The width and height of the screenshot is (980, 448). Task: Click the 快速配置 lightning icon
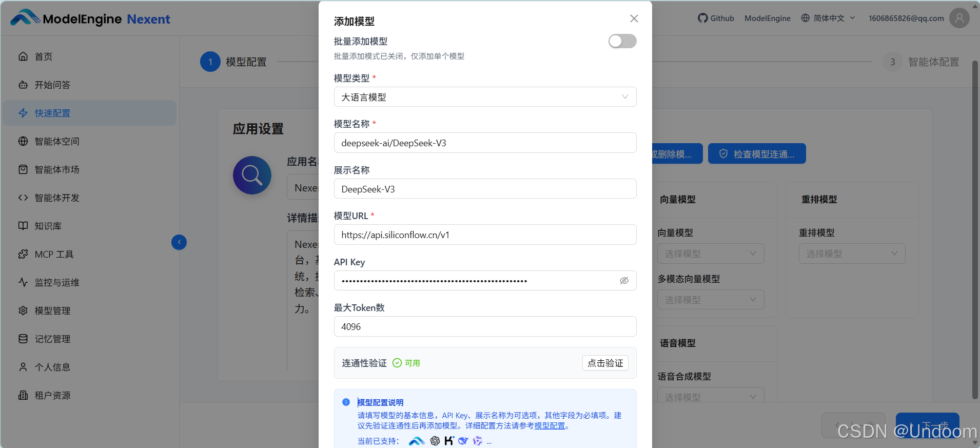23,113
